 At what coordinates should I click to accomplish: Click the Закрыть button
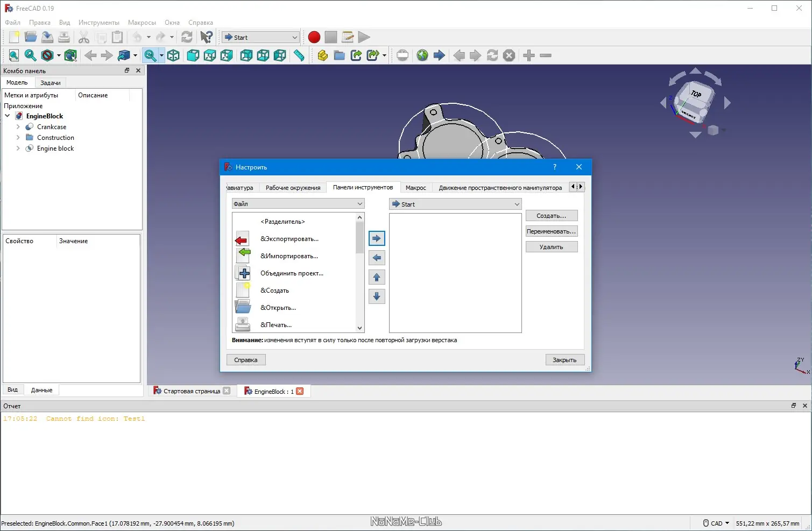point(564,360)
